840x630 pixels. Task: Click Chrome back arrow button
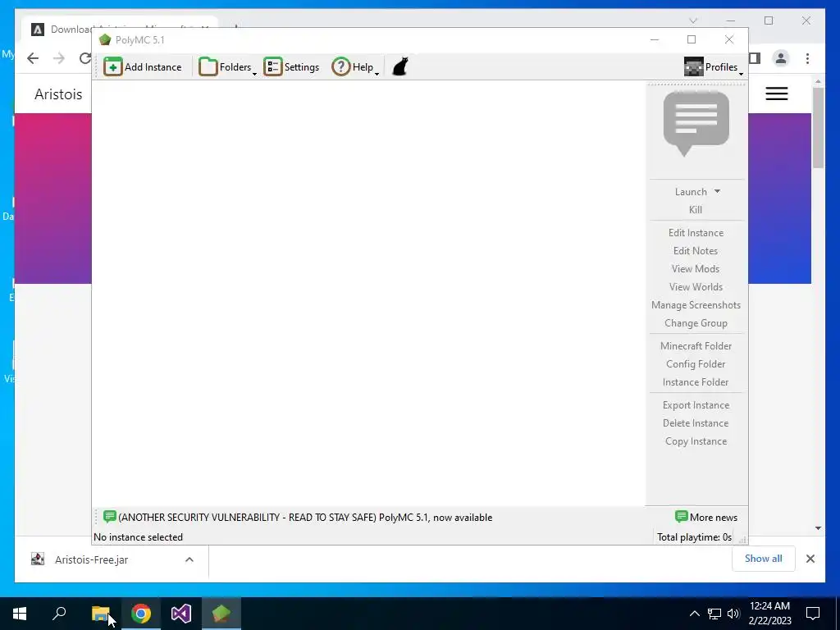tap(33, 58)
